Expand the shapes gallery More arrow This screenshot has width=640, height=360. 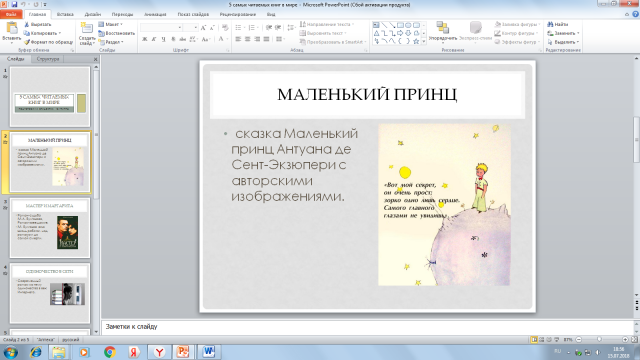tap(424, 41)
